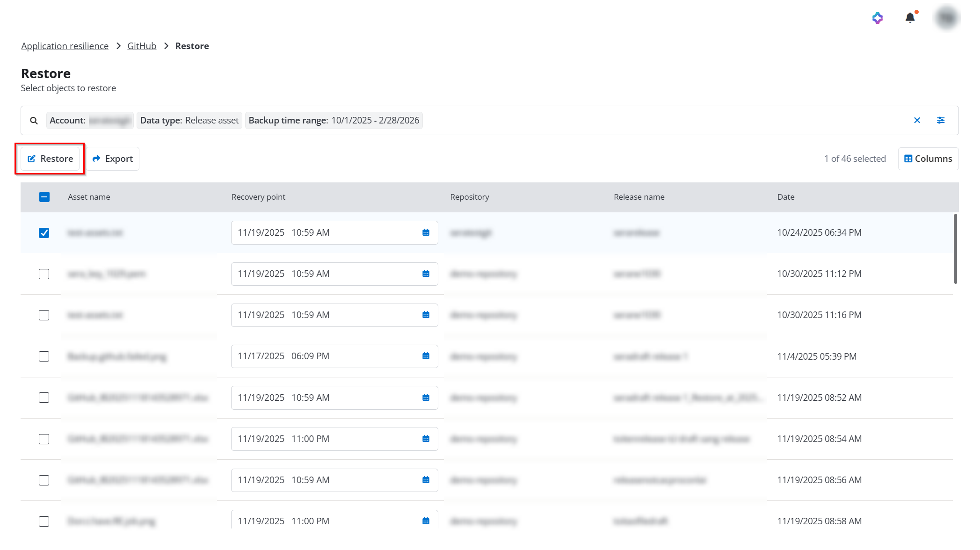Screen dimensions: 980x550
Task: Open calendar for the 10/30/2025 11:12 PM row
Action: coord(426,274)
